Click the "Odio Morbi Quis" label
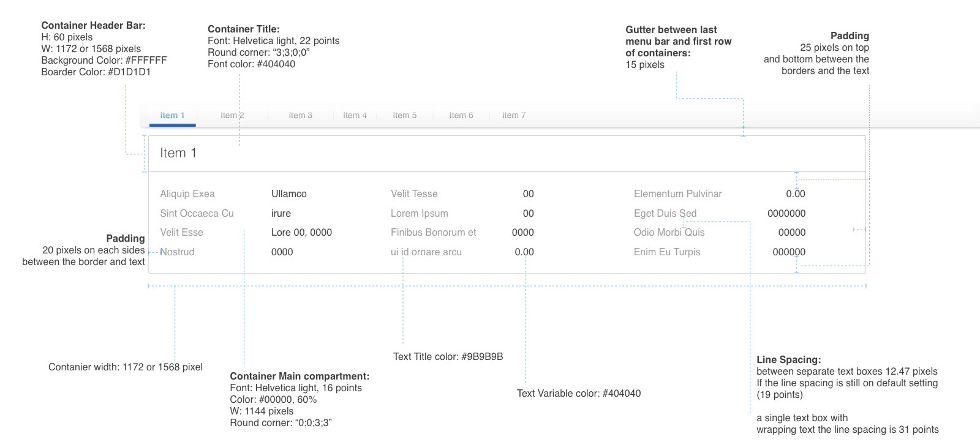This screenshot has width=980, height=442. (669, 233)
